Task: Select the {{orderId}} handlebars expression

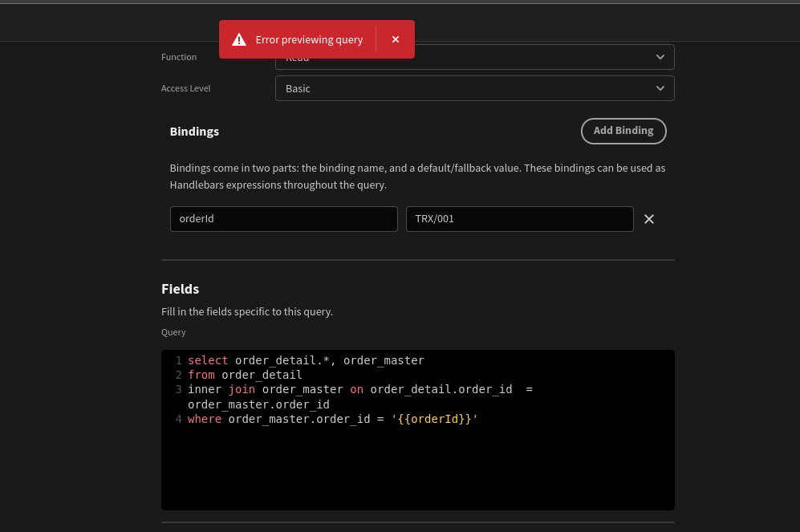Action: [x=434, y=418]
